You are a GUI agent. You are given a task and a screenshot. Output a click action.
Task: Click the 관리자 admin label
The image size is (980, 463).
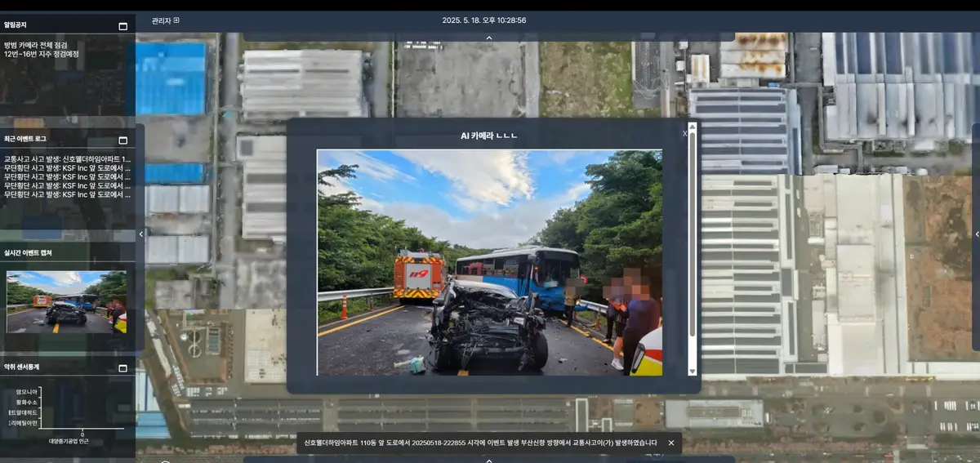[161, 20]
